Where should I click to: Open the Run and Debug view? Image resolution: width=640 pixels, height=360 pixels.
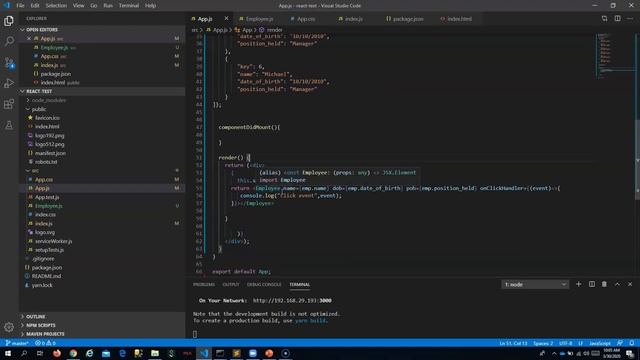tap(9, 83)
